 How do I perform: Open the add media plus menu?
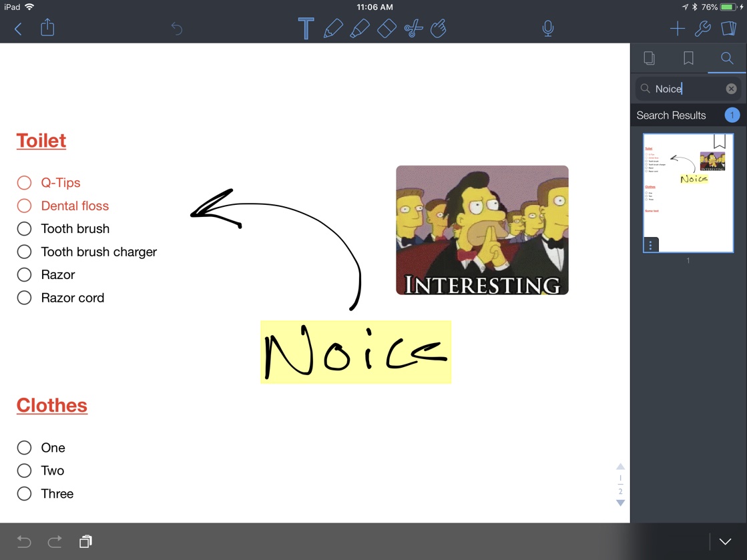[677, 29]
